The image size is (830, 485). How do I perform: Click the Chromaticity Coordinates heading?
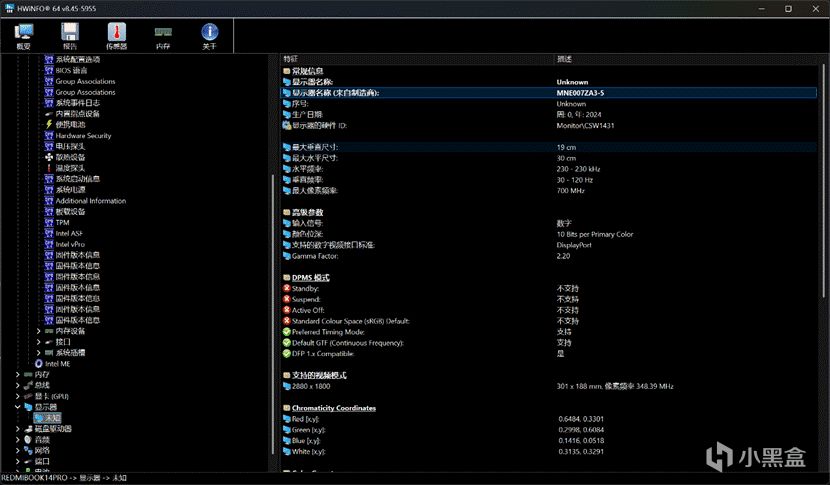tap(334, 408)
